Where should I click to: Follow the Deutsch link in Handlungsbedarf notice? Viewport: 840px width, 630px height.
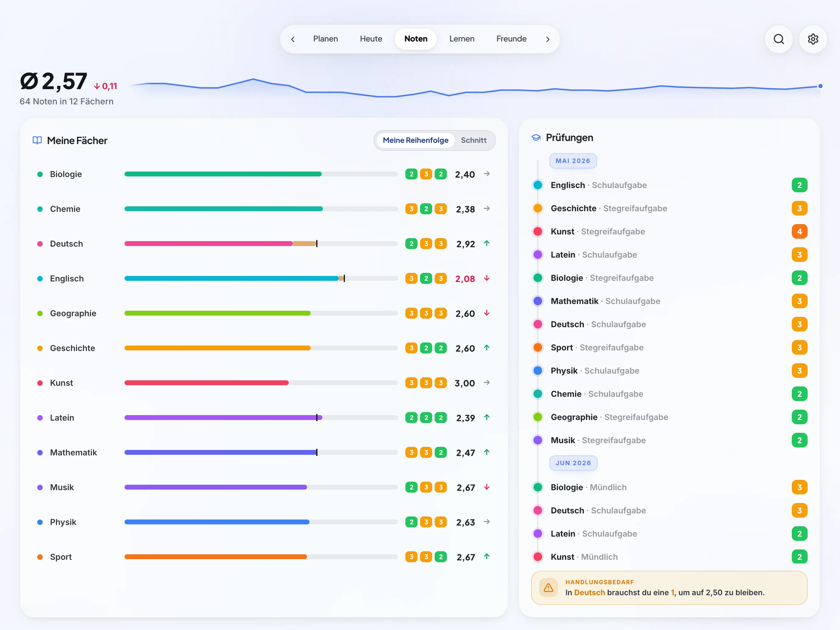(x=589, y=593)
